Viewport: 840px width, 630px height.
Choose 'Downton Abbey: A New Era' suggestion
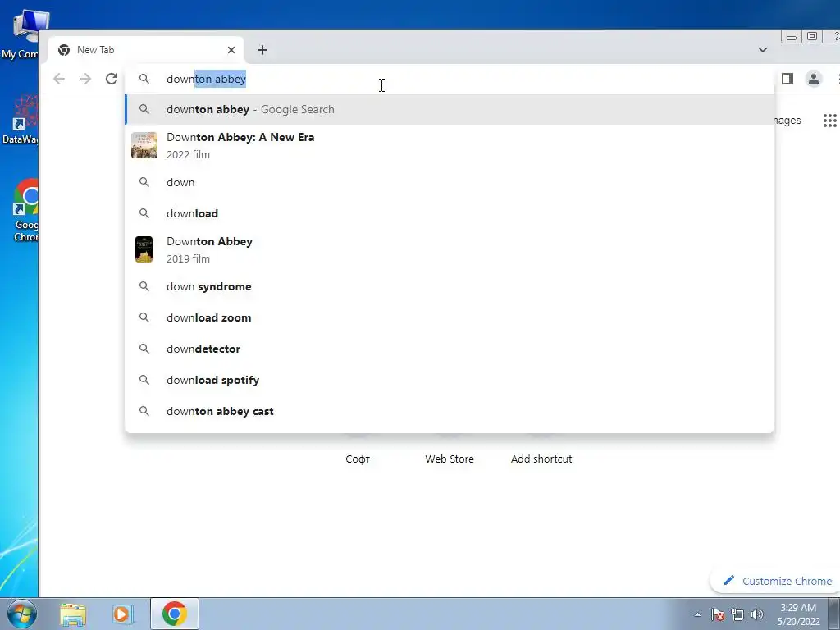450,146
